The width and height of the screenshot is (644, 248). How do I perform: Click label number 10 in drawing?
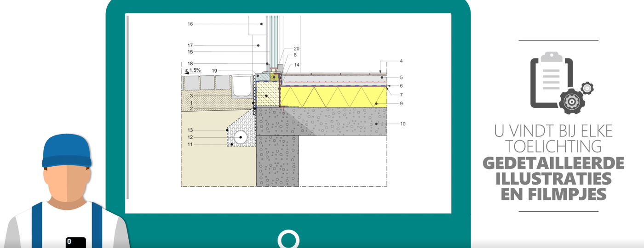[402, 124]
